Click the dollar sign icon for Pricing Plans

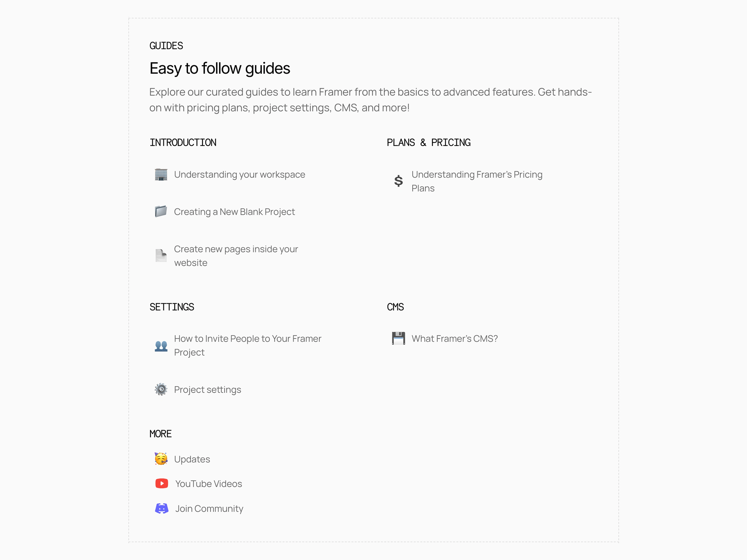pyautogui.click(x=398, y=181)
